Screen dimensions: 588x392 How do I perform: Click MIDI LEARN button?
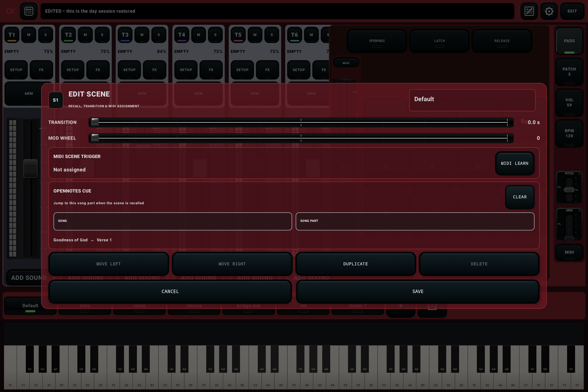pos(514,163)
